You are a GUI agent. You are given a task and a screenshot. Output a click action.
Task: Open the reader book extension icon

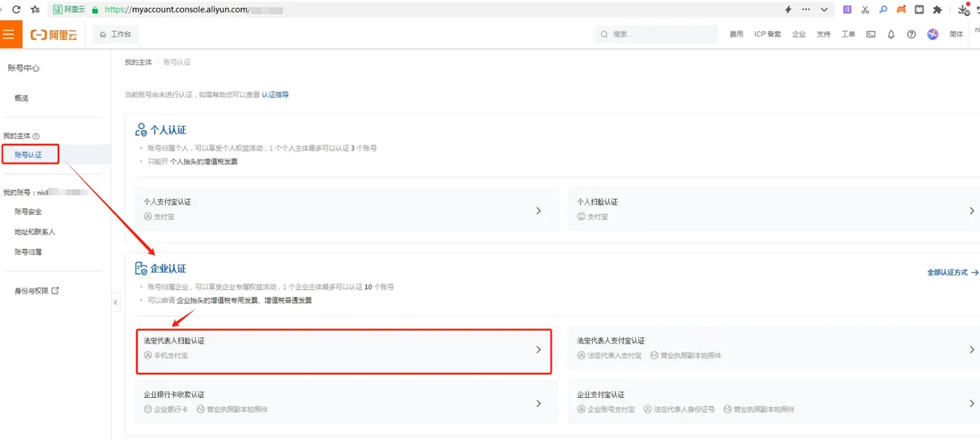919,10
